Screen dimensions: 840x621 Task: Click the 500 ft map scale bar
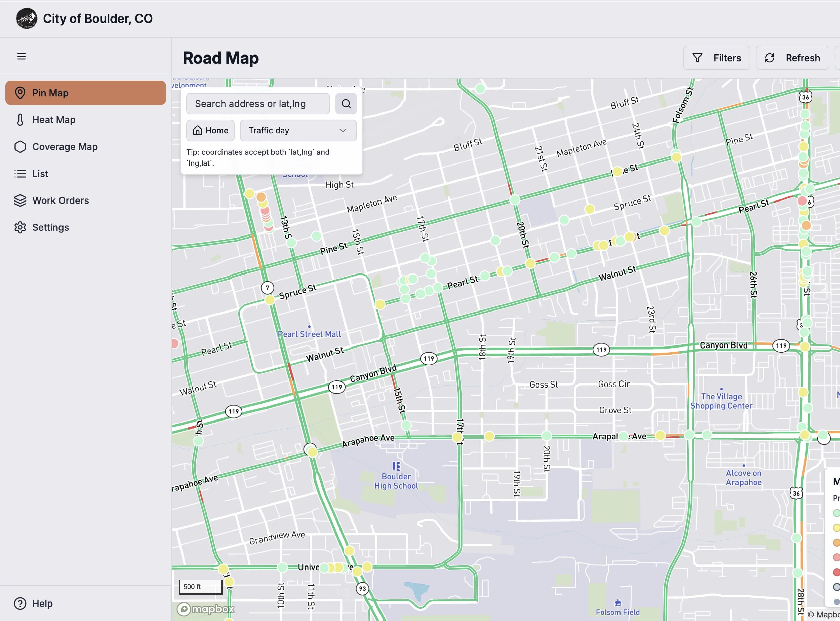[x=200, y=586]
